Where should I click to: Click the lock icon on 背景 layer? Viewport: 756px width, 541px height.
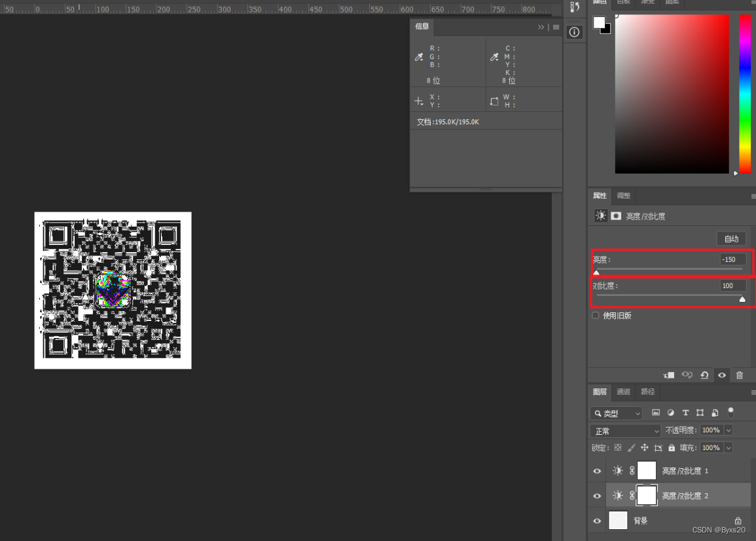click(738, 521)
